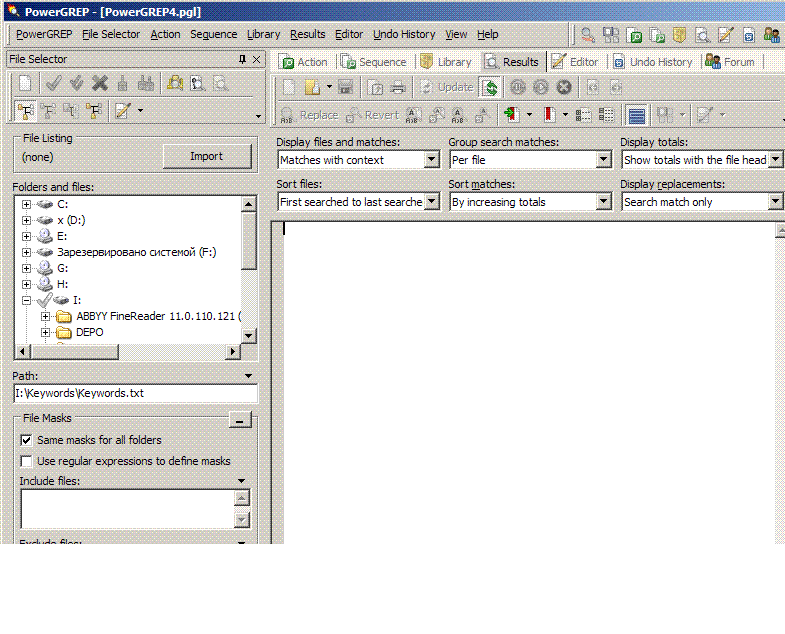Open the Path history dropdown arrow
Image resolution: width=785 pixels, height=634 pixels.
pos(248,376)
